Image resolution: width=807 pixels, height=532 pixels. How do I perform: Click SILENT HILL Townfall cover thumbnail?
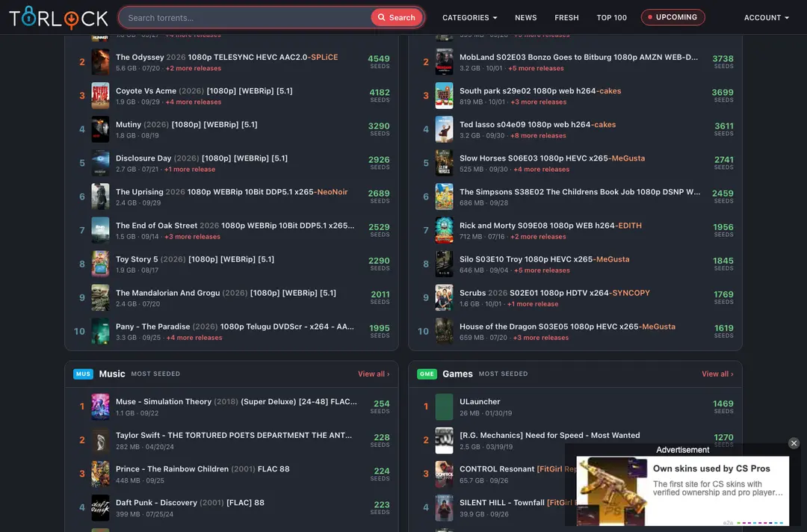pos(444,508)
